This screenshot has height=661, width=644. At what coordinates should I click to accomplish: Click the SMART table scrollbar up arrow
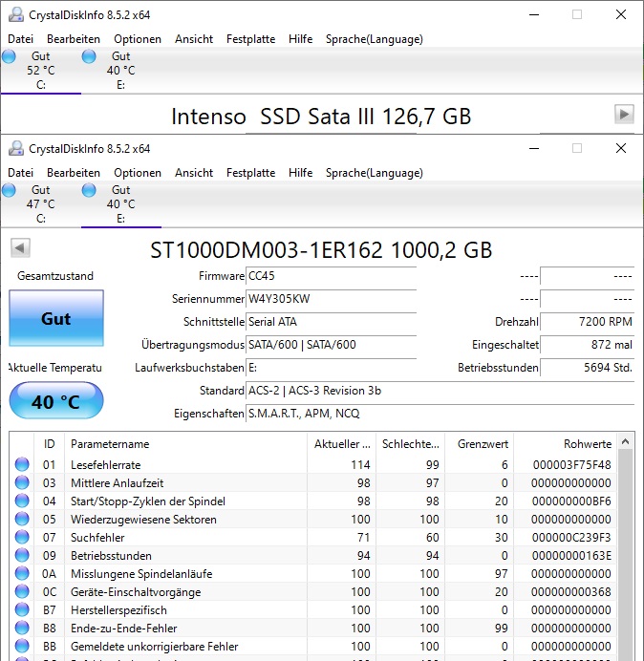pyautogui.click(x=626, y=441)
